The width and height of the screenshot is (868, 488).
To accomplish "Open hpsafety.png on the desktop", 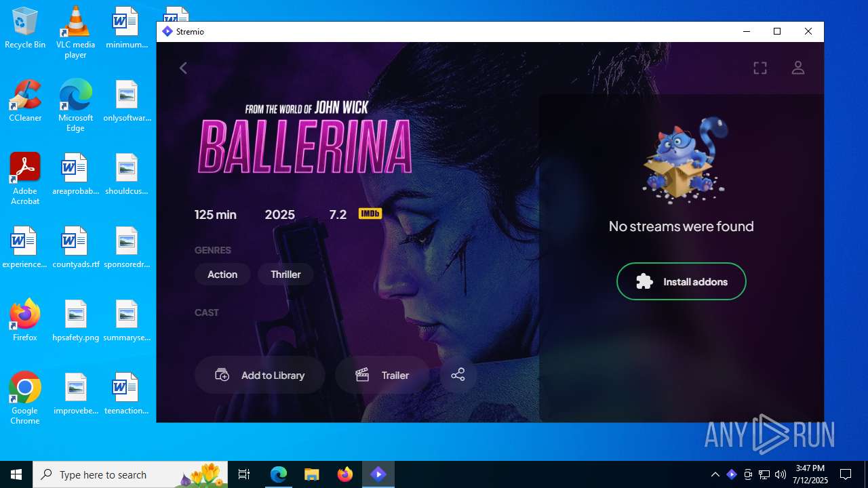I will (75, 321).
